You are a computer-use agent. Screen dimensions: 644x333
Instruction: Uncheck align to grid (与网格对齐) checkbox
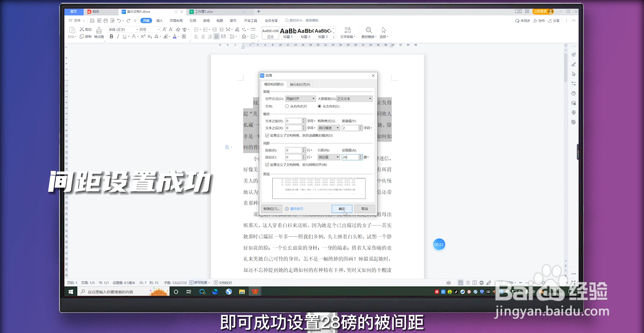267,165
